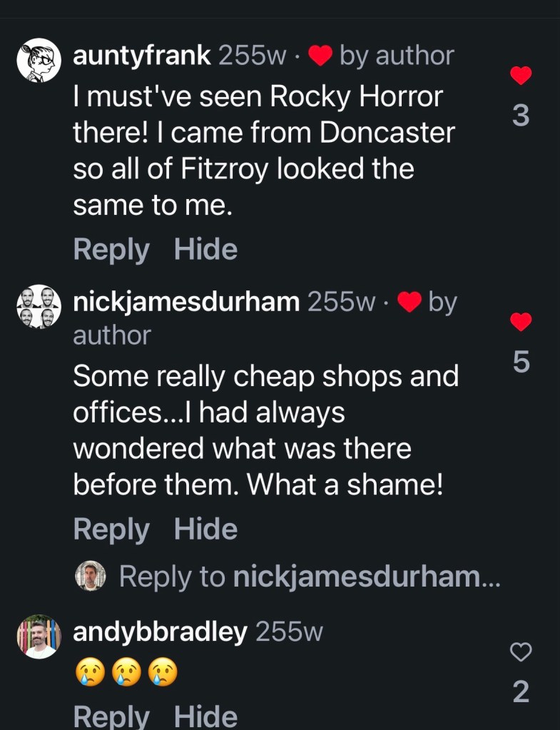Unlike nickjamesdurham's comment with red heart

click(x=521, y=322)
